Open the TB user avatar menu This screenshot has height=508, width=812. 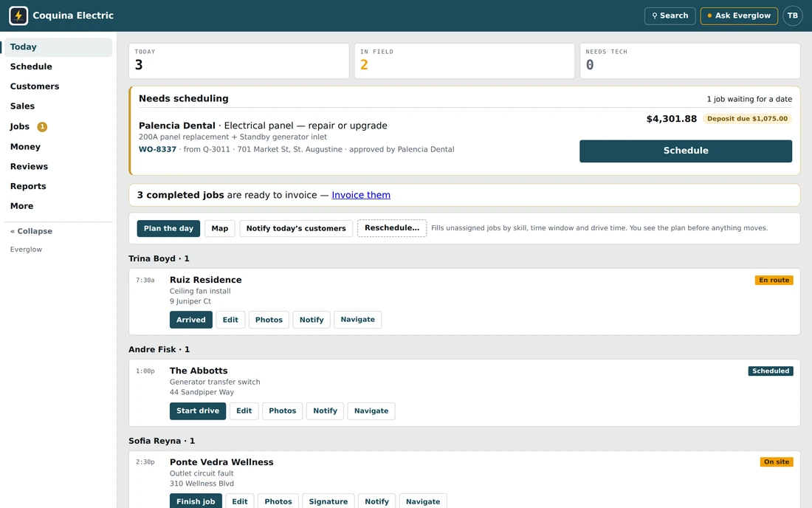pyautogui.click(x=792, y=16)
